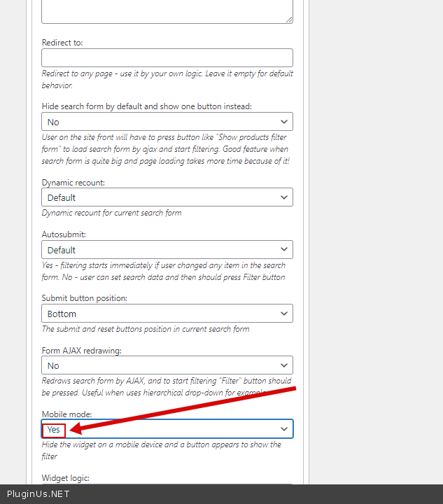Click the "Autosubmit:" field label
Image resolution: width=443 pixels, height=504 pixels.
point(64,234)
